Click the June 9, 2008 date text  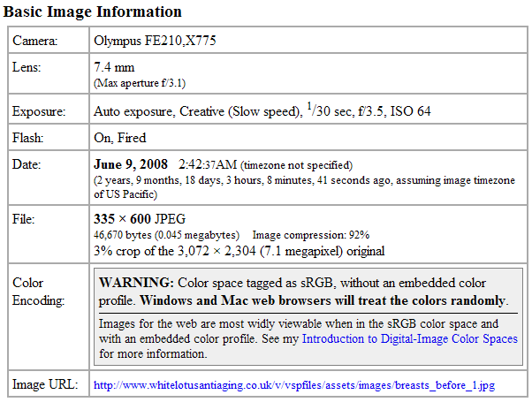[x=132, y=164]
